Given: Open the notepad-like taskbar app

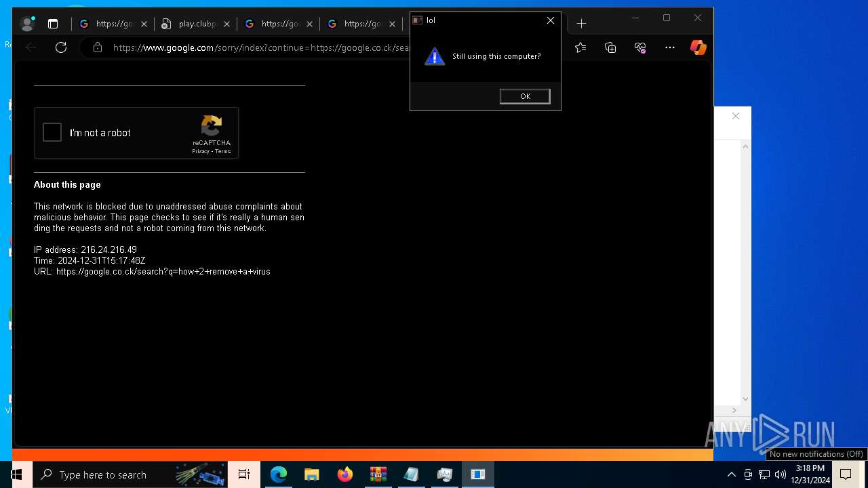Looking at the screenshot, I should point(412,474).
